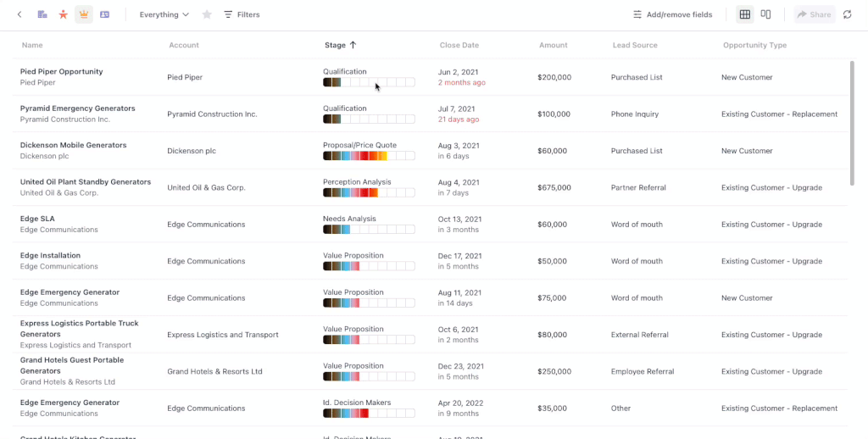Click the $35,000 amount cell
This screenshot has width=868, height=439.
pyautogui.click(x=552, y=408)
